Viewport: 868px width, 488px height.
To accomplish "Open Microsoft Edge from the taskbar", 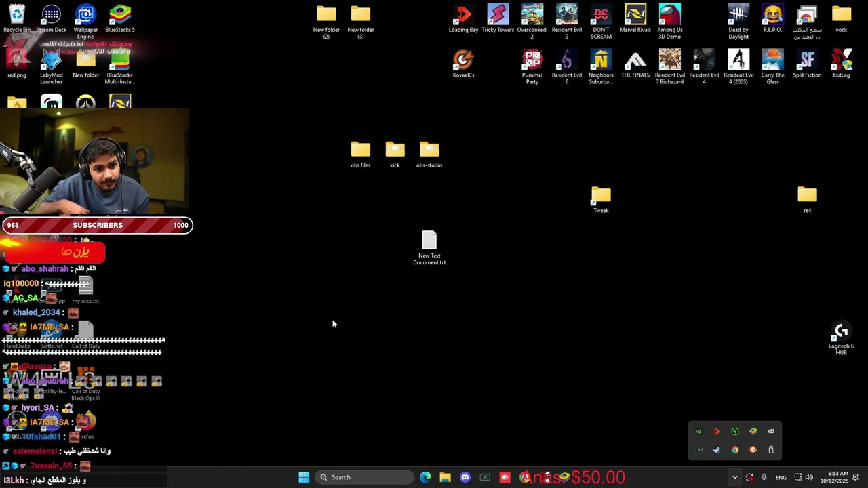I will pos(425,477).
